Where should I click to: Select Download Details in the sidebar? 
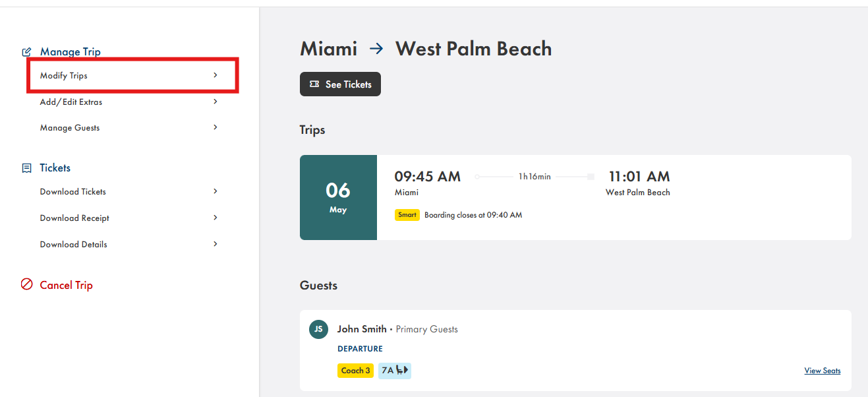73,245
